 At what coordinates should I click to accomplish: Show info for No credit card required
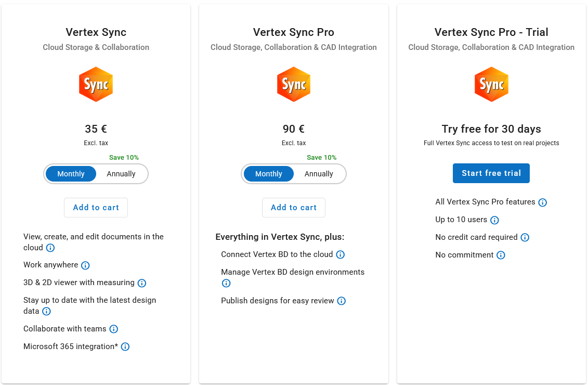tap(525, 237)
